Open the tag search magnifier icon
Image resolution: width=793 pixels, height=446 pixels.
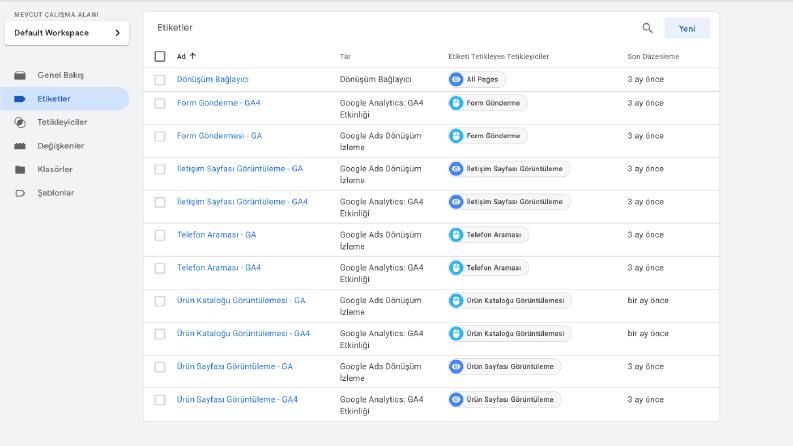(647, 28)
